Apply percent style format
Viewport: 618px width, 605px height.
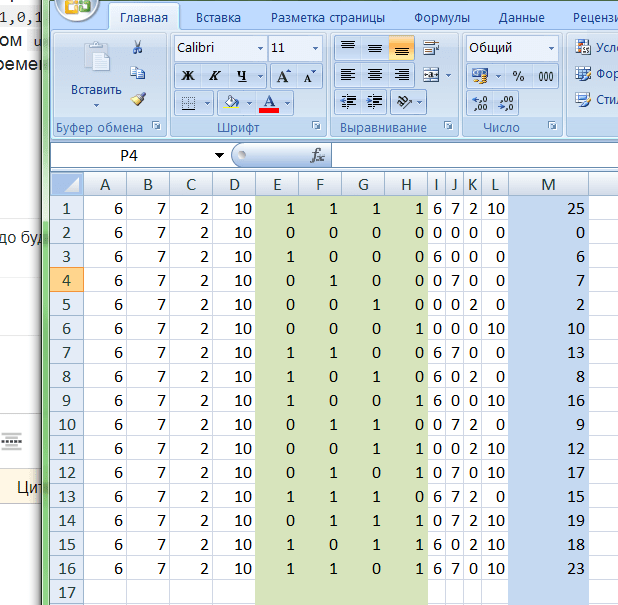(518, 76)
